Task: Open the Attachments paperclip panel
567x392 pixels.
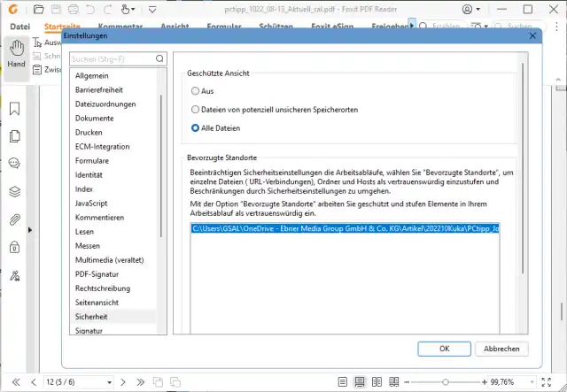Action: tap(14, 219)
